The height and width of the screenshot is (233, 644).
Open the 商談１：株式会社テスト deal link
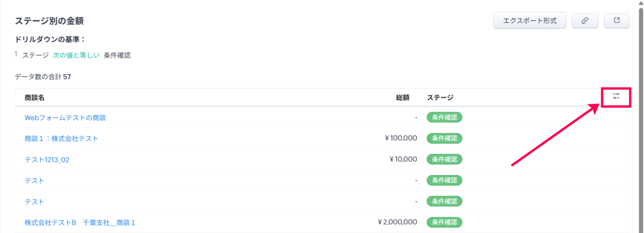pyautogui.click(x=61, y=139)
